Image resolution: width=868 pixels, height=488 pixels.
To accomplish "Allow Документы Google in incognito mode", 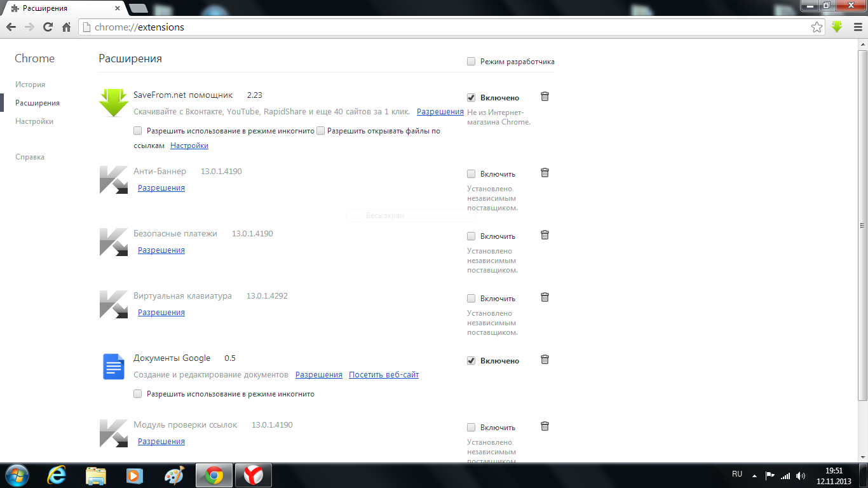I will click(138, 394).
